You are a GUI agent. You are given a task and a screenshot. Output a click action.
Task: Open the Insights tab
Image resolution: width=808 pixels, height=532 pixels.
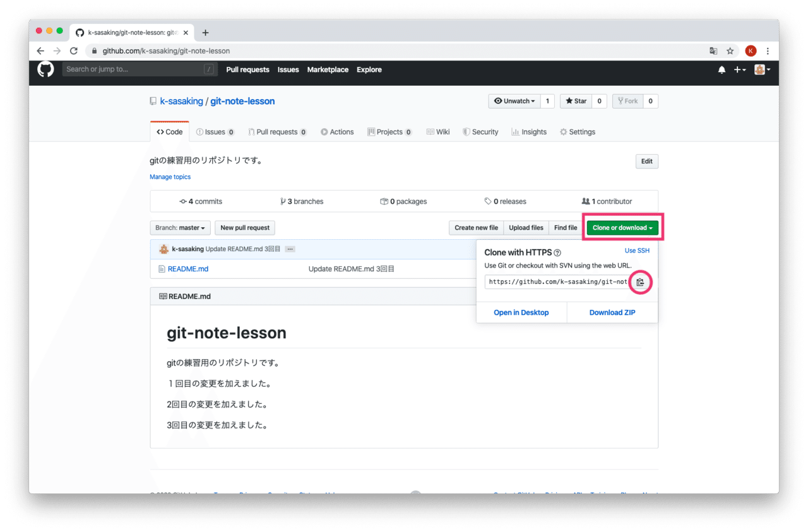tap(529, 132)
